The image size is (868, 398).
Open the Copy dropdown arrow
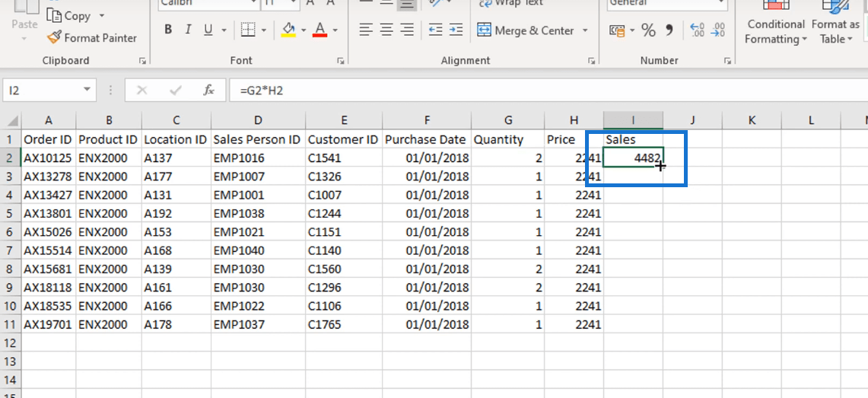click(101, 15)
